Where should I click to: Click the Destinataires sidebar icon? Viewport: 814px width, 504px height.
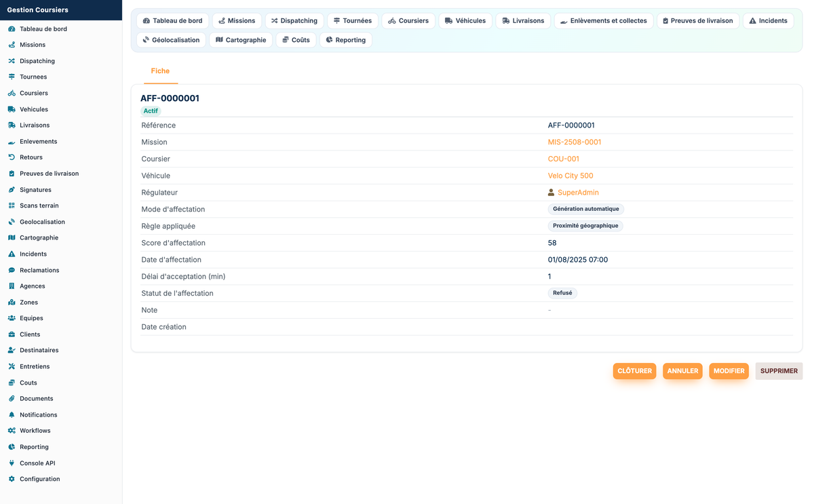click(x=12, y=351)
